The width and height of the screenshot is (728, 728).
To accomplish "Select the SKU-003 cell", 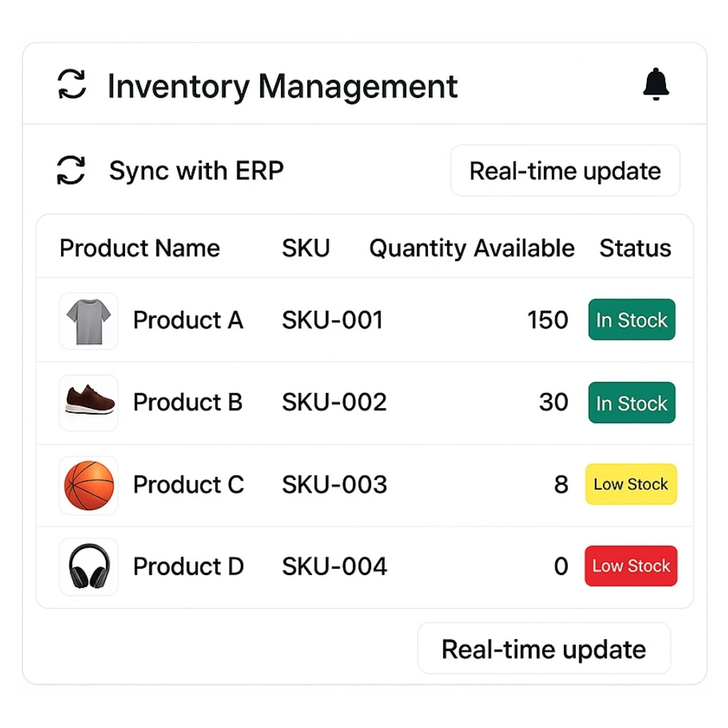I will [x=334, y=485].
